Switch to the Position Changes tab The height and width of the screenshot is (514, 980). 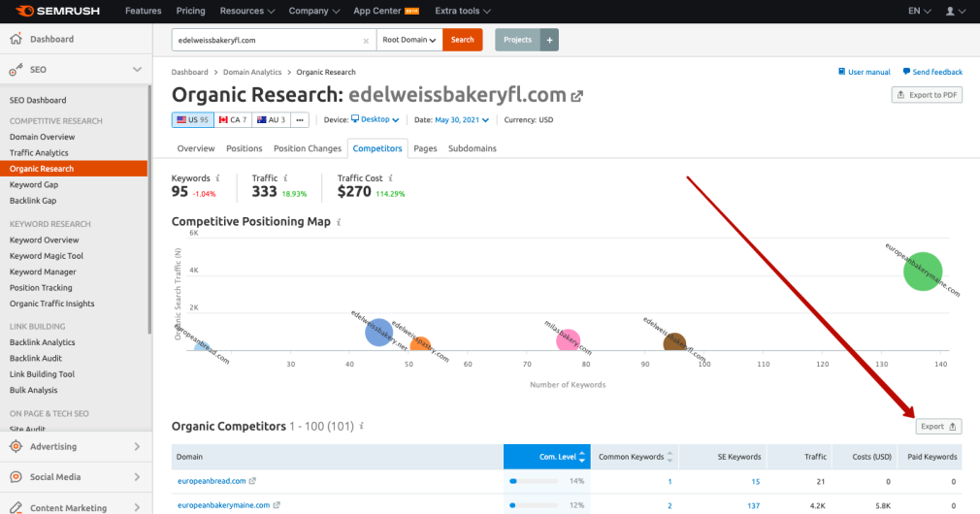click(307, 148)
